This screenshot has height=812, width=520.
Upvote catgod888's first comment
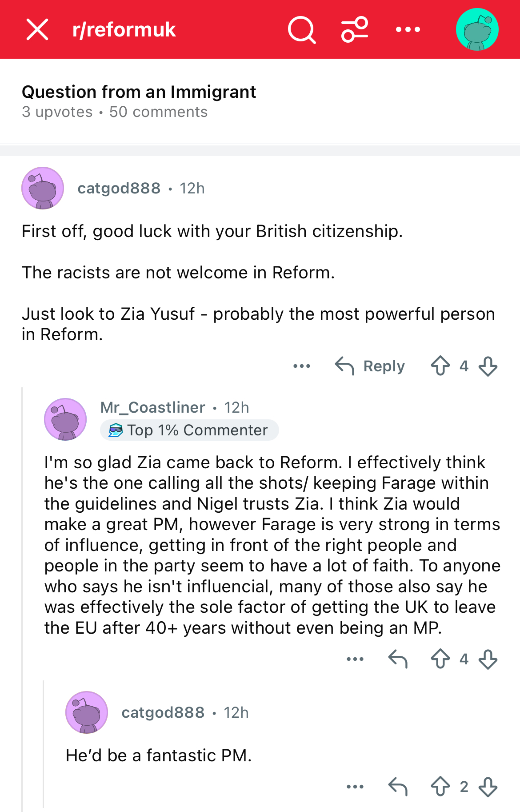coord(440,366)
